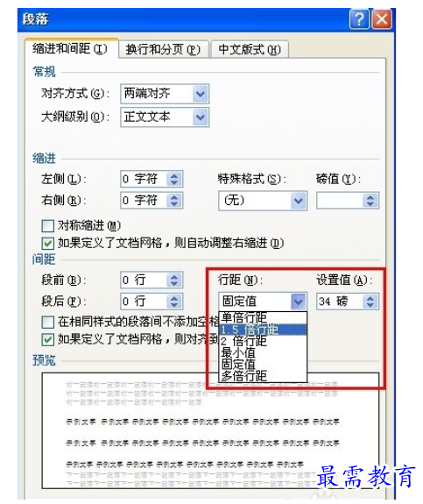
Task: Click the 段前 field showing 0 行
Action: point(152,280)
